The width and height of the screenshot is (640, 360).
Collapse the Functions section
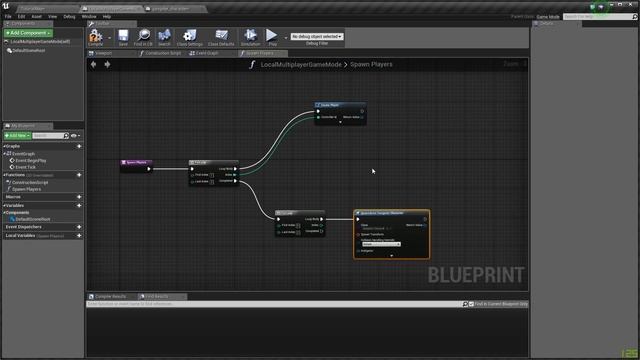click(4, 175)
